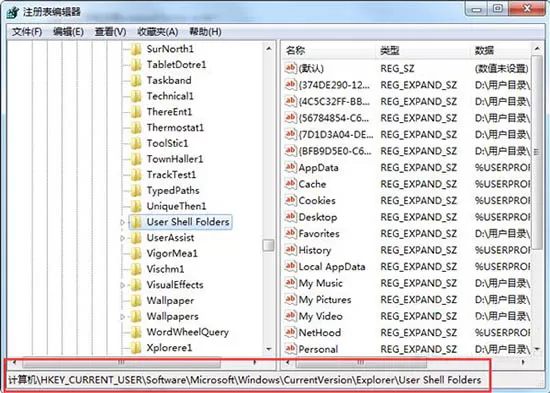
Task: Expand the VisualEffects tree node
Action: tap(122, 285)
